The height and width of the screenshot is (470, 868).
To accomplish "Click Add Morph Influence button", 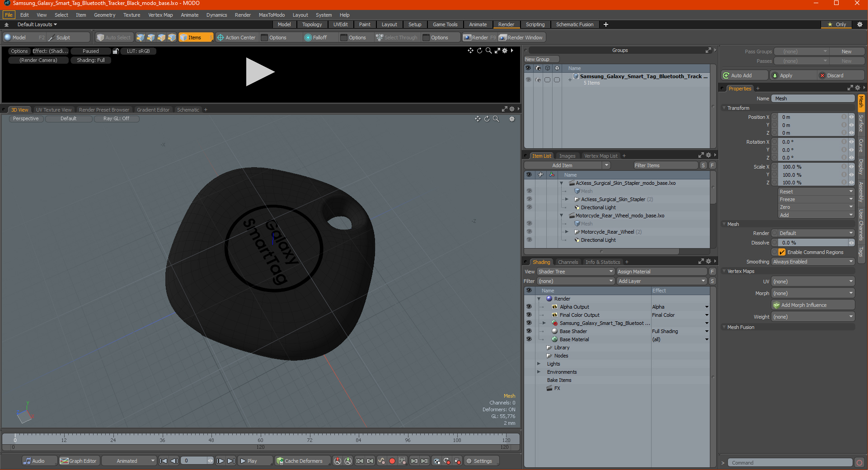I will [x=813, y=305].
